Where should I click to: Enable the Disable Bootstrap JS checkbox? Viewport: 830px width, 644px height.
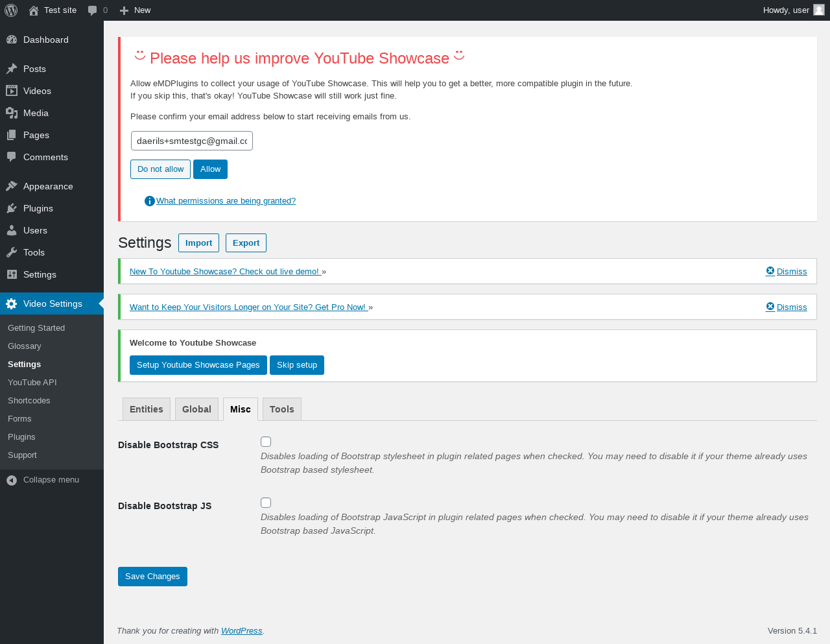point(266,503)
